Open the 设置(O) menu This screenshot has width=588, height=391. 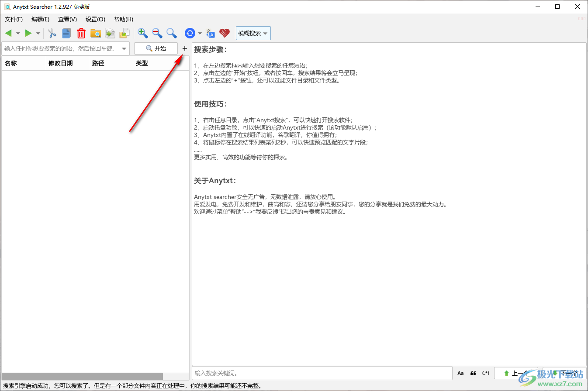coord(95,19)
